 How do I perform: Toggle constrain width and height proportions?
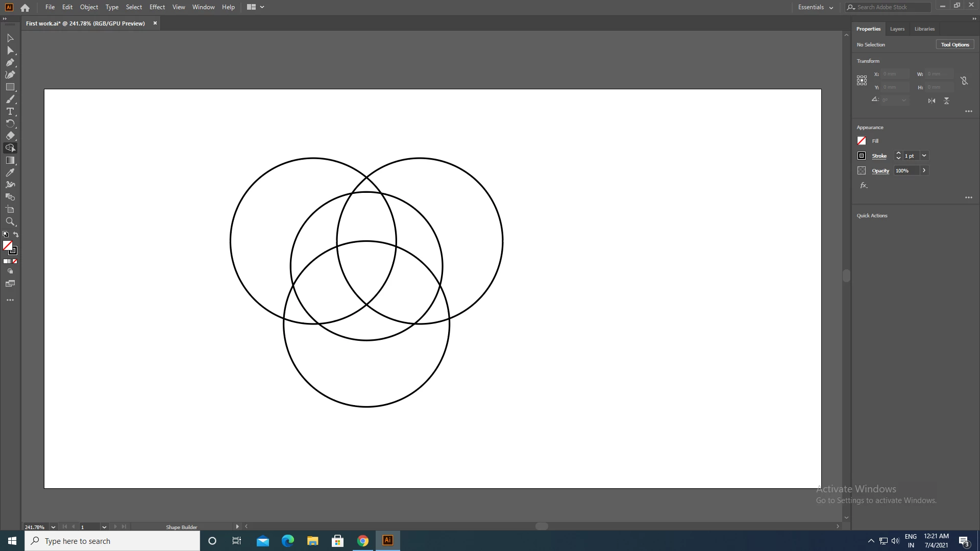click(x=964, y=81)
